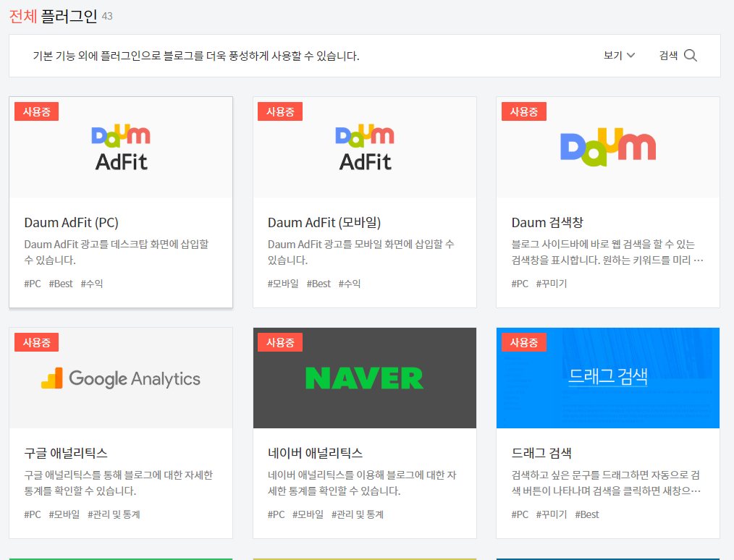The width and height of the screenshot is (734, 560).
Task: Select #수익 tag on Daum AdFit (모바일)
Action: (350, 284)
